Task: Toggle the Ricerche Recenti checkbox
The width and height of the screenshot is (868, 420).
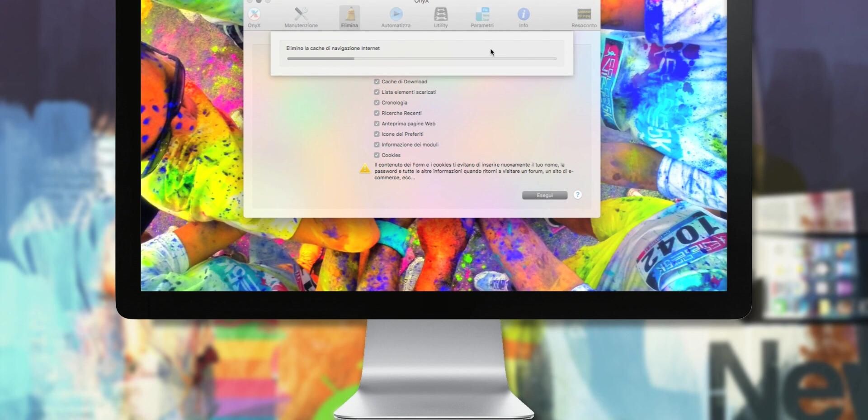Action: point(377,113)
